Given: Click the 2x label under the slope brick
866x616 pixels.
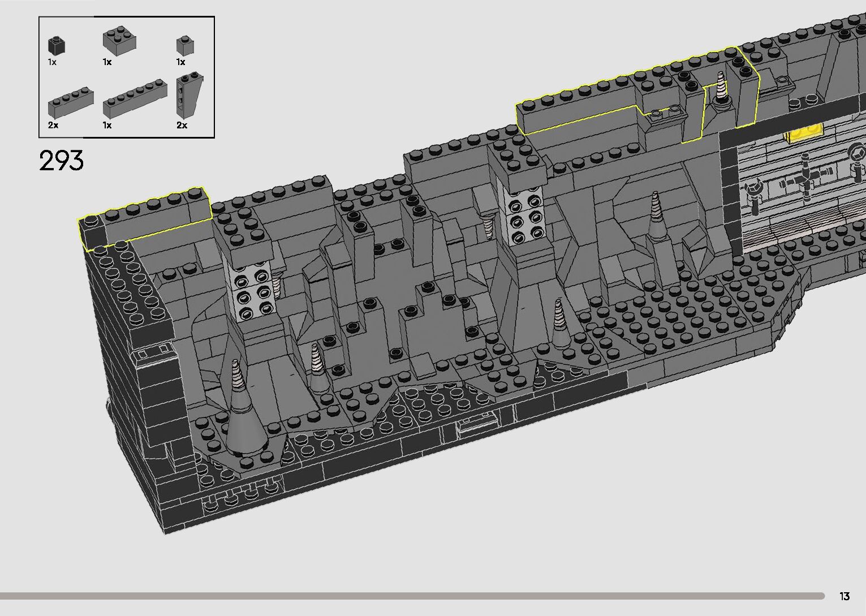Looking at the screenshot, I should coord(182,125).
